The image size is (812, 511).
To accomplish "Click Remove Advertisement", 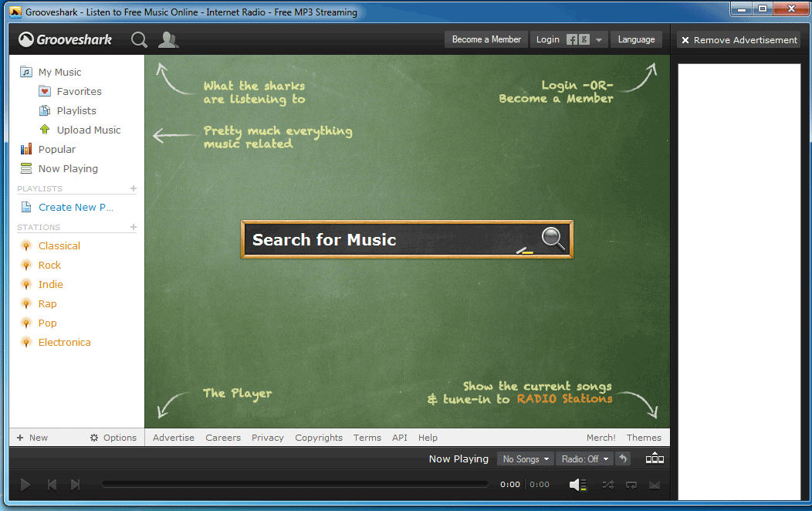I will click(x=739, y=40).
